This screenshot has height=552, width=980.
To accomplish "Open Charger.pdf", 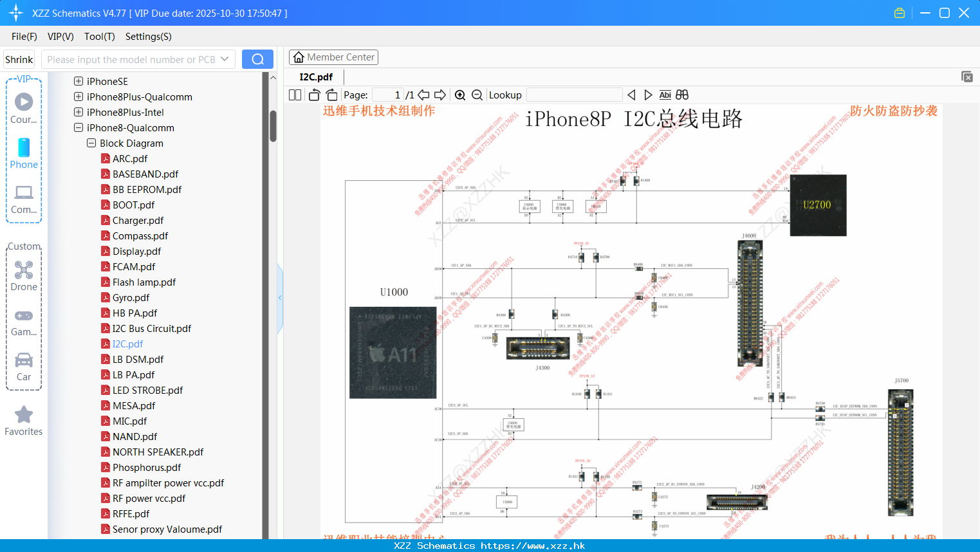I will (138, 220).
